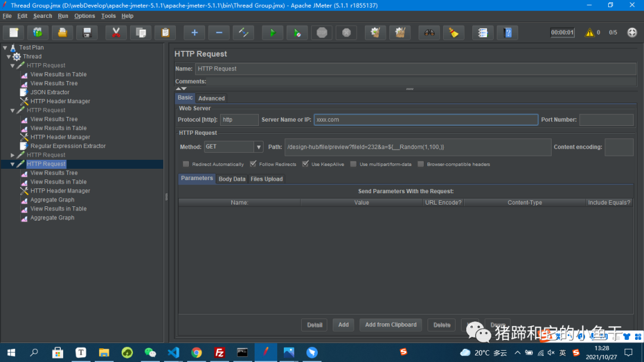Viewport: 644px width, 362px height.
Task: Enable Browser-compatible headers checkbox
Action: point(420,164)
